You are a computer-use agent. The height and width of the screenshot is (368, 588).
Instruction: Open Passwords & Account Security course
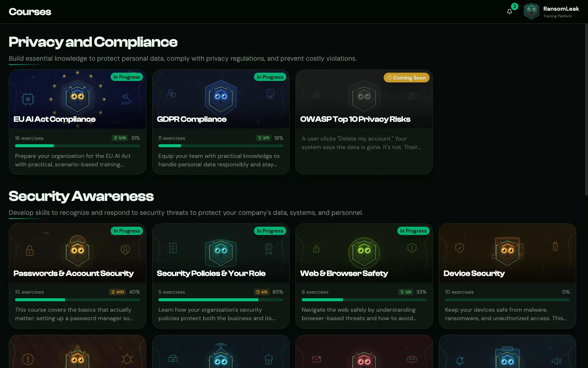tap(78, 276)
